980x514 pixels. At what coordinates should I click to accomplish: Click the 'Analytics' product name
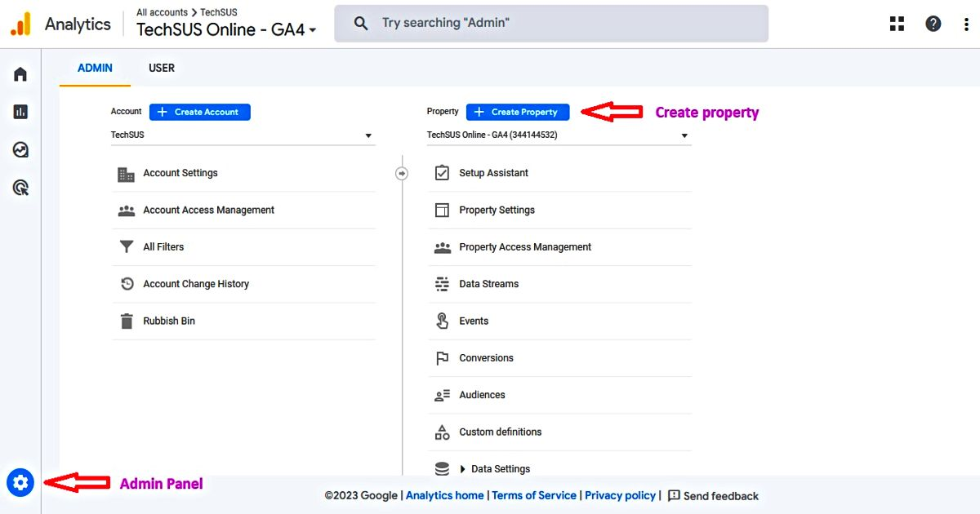pyautogui.click(x=78, y=24)
